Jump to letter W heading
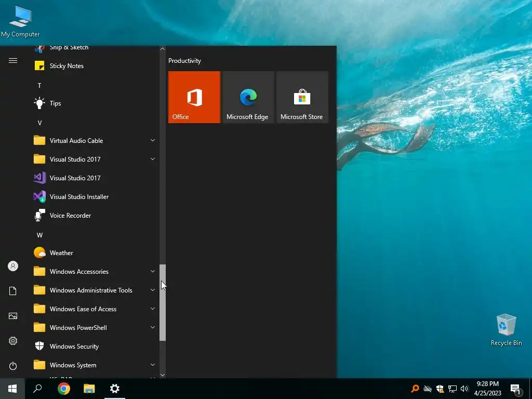The height and width of the screenshot is (399, 532). tap(39, 235)
